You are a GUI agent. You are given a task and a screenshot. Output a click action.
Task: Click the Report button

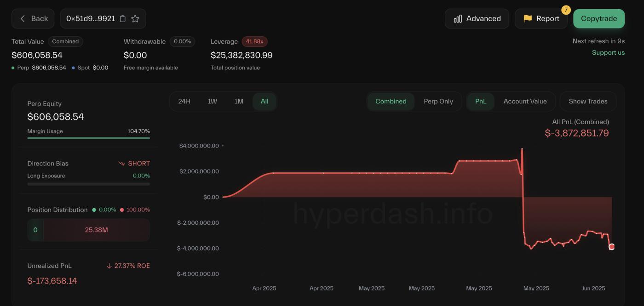point(541,19)
